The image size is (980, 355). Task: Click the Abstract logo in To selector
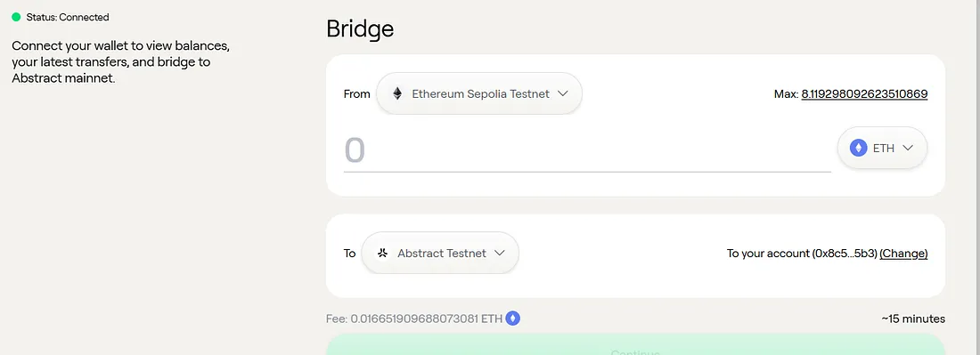click(x=382, y=253)
